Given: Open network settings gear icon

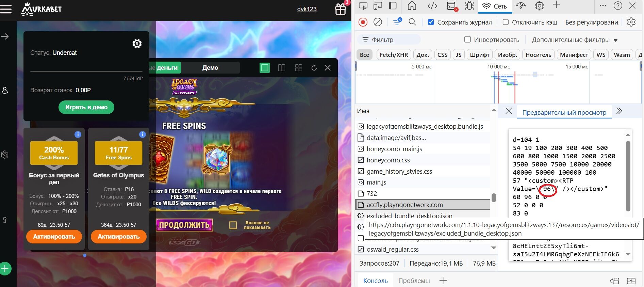Looking at the screenshot, I should 631,22.
